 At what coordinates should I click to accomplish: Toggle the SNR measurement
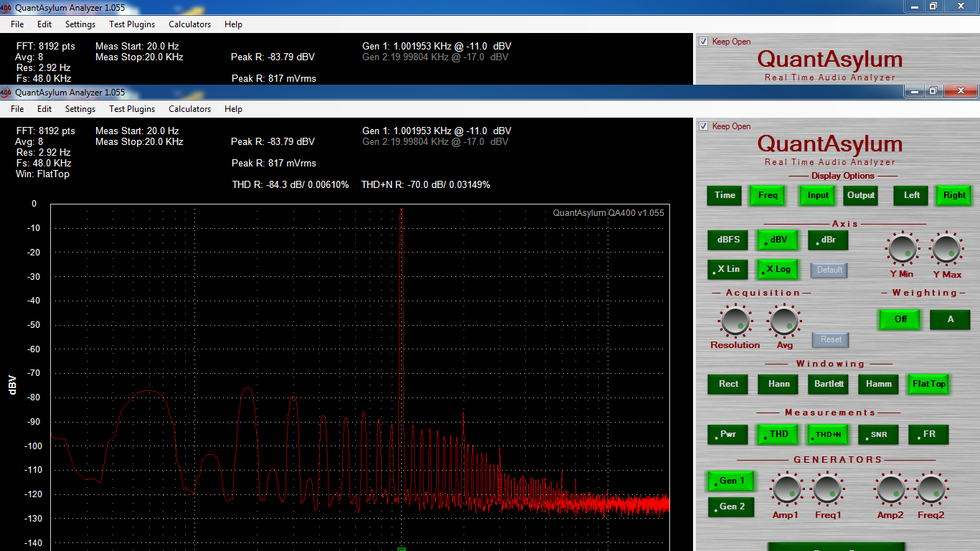coord(878,435)
